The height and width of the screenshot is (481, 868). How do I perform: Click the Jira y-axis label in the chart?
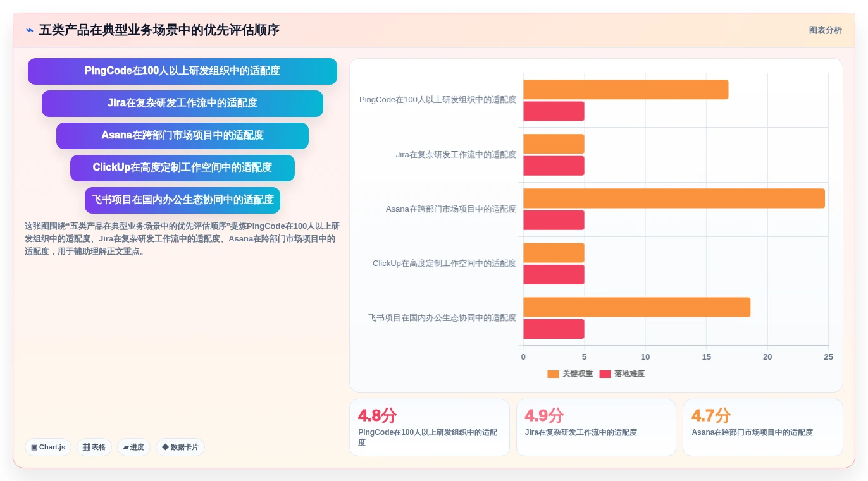[456, 154]
